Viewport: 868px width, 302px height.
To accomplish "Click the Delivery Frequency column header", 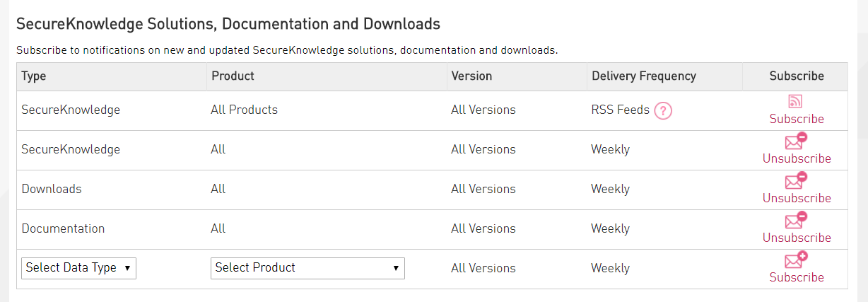I will coord(644,76).
